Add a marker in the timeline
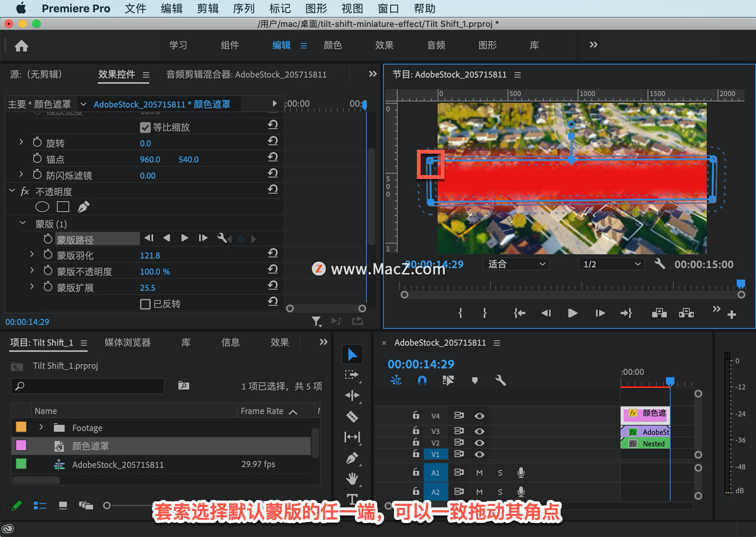This screenshot has width=756, height=537. coord(474,380)
